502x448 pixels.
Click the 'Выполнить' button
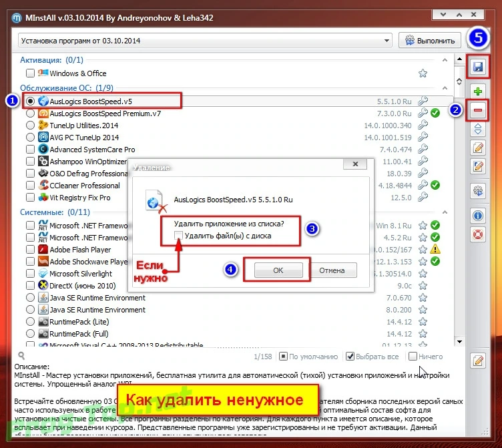(x=430, y=41)
